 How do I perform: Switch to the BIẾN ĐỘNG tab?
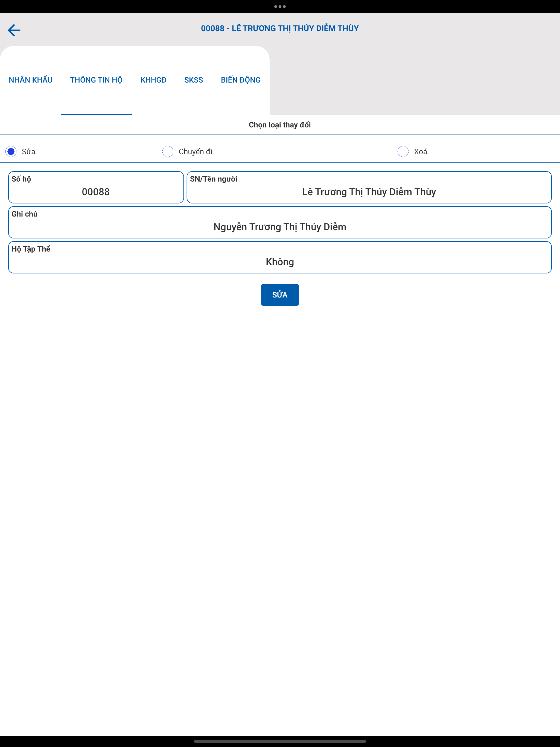(x=240, y=80)
